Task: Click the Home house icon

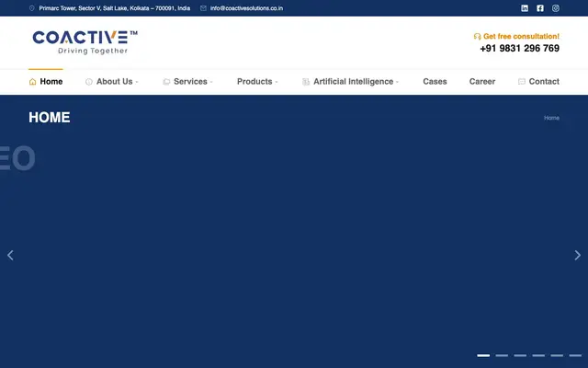Action: point(33,82)
